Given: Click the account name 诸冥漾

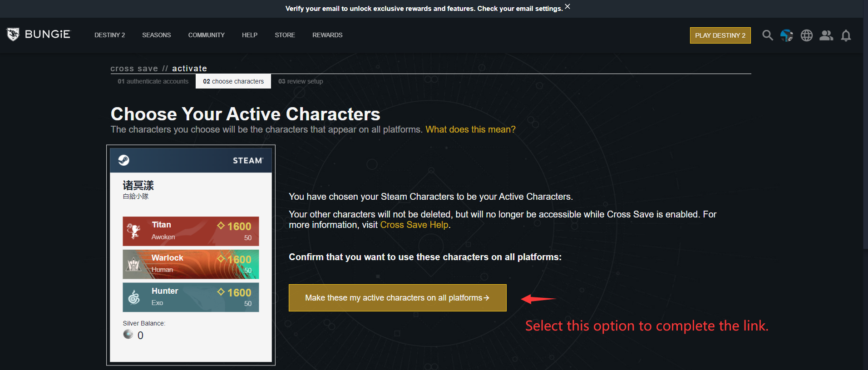Looking at the screenshot, I should (x=138, y=185).
